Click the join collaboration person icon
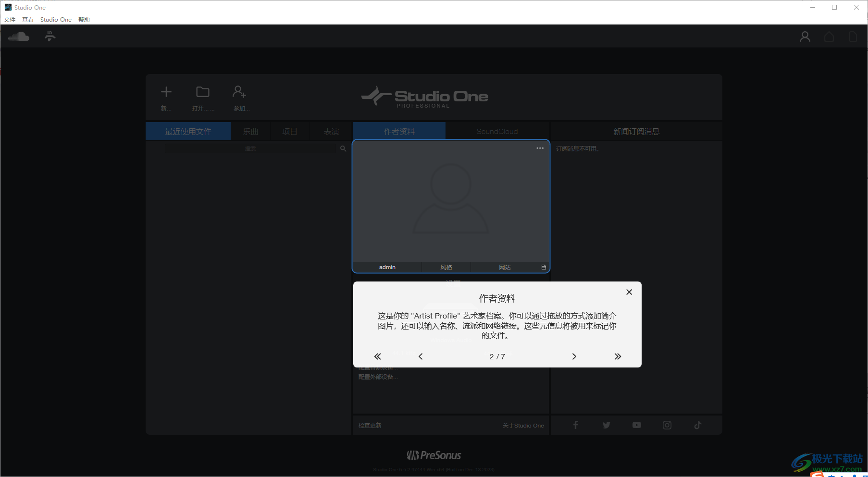This screenshot has width=868, height=477. pyautogui.click(x=239, y=92)
